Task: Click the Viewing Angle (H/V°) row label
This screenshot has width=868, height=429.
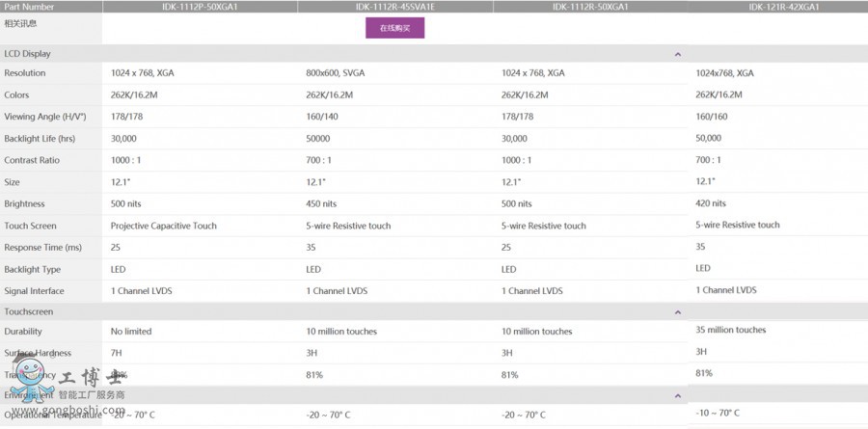Action: click(x=45, y=117)
